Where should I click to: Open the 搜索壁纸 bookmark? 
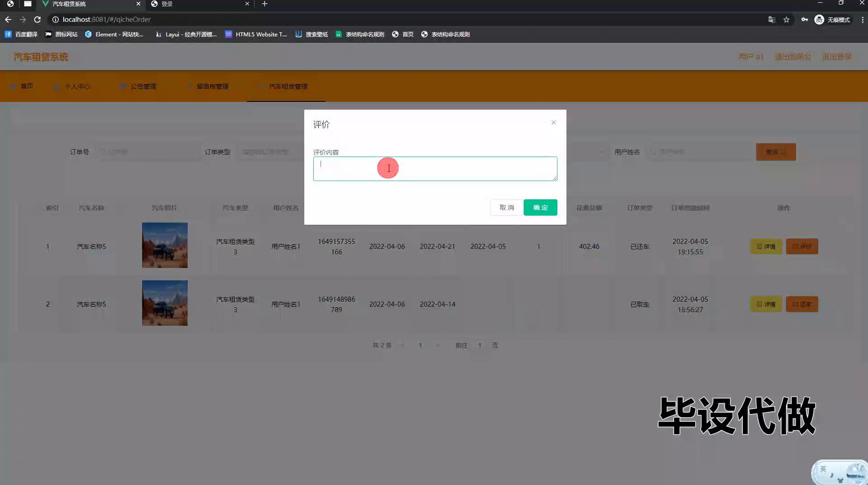click(311, 34)
